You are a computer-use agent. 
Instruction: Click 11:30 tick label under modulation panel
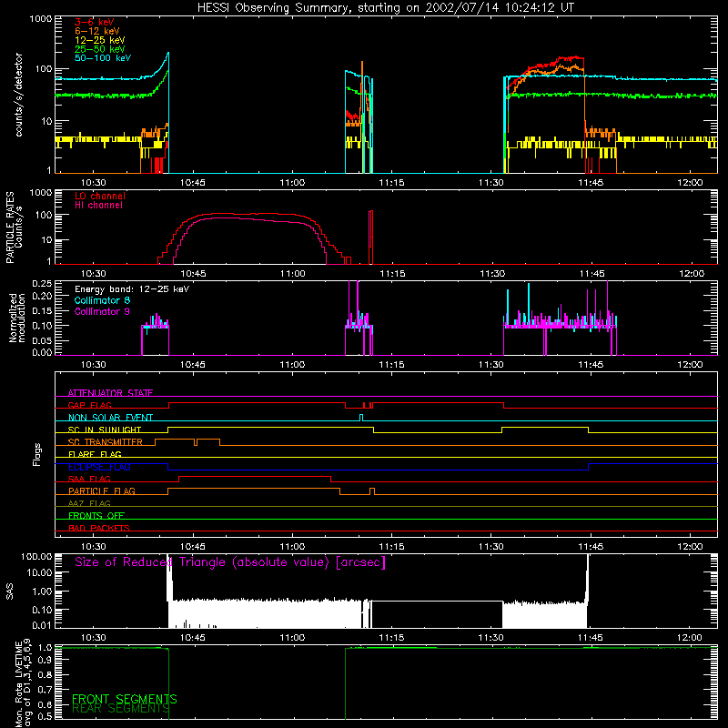pos(490,365)
